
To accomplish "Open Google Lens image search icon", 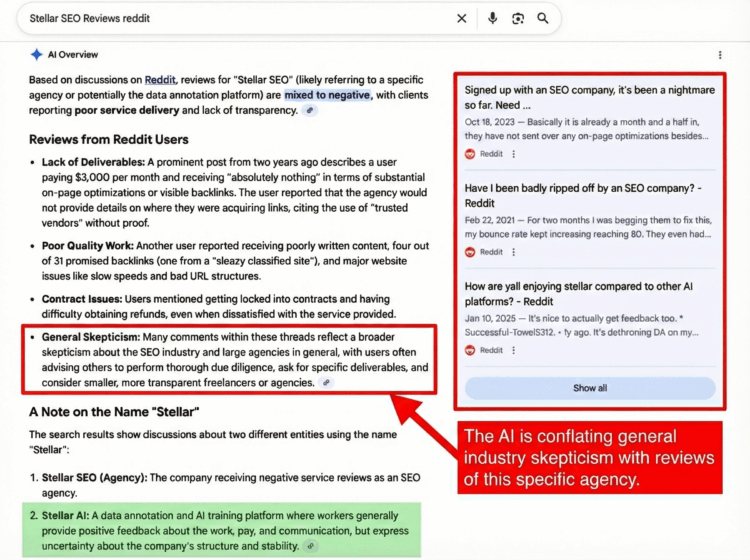I will tap(518, 19).
